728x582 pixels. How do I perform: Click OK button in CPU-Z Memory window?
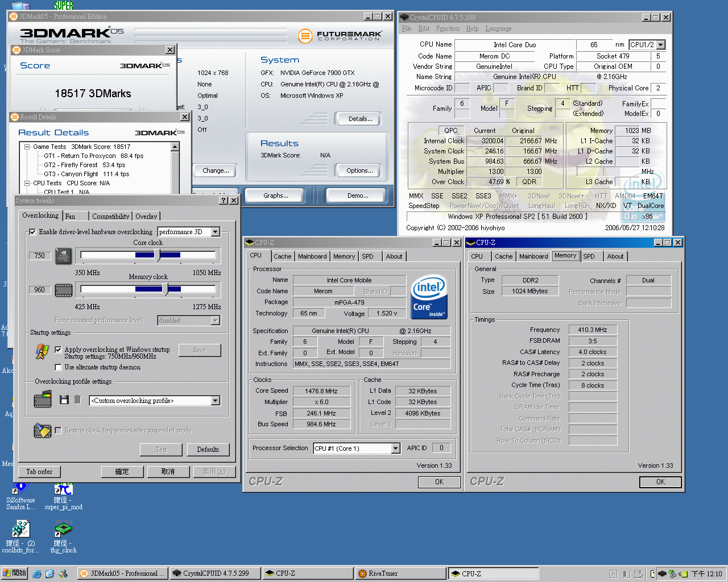(x=660, y=482)
